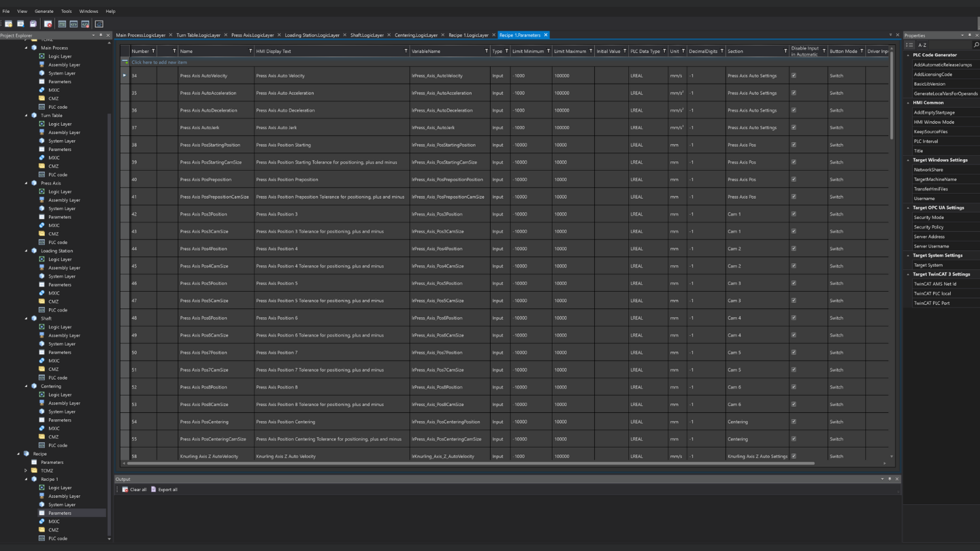Screen dimensions: 980x551
Task: Open the Generate menu
Action: tap(44, 11)
